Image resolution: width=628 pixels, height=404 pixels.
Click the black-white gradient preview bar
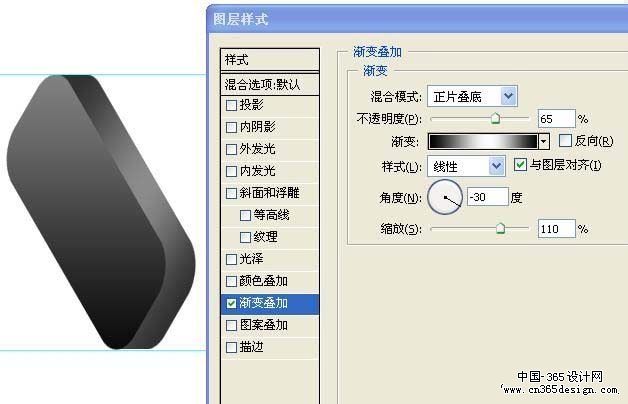pos(483,141)
